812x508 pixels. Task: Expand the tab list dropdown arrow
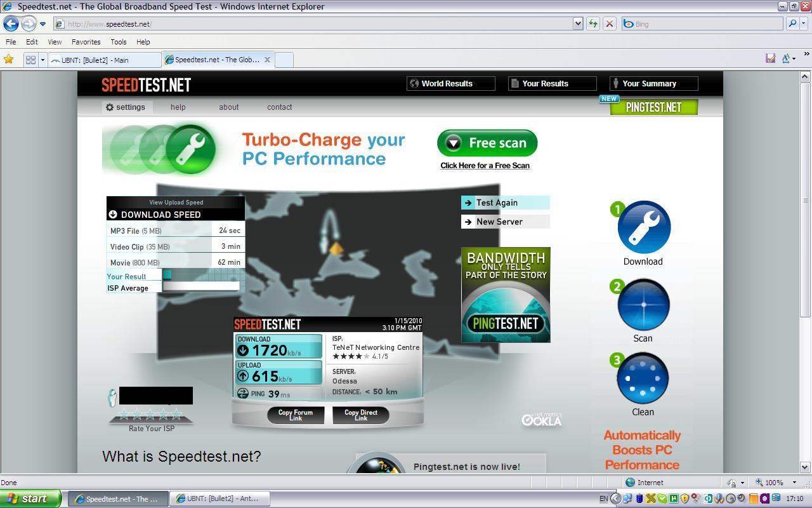pyautogui.click(x=43, y=60)
